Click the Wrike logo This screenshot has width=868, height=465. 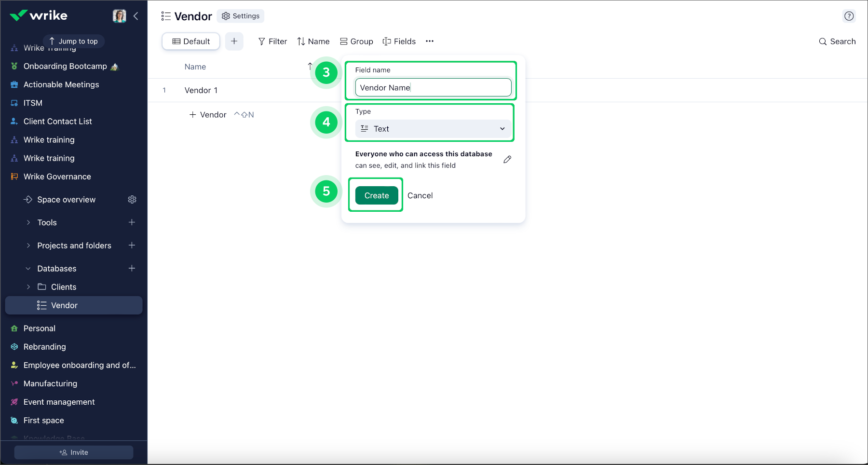[x=39, y=15]
